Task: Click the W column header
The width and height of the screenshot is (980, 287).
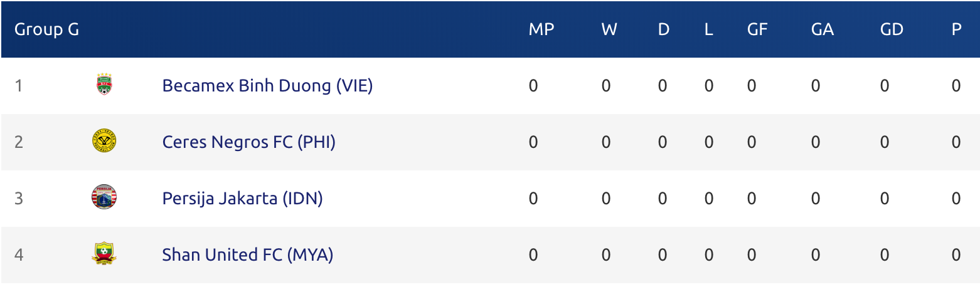Action: [609, 29]
